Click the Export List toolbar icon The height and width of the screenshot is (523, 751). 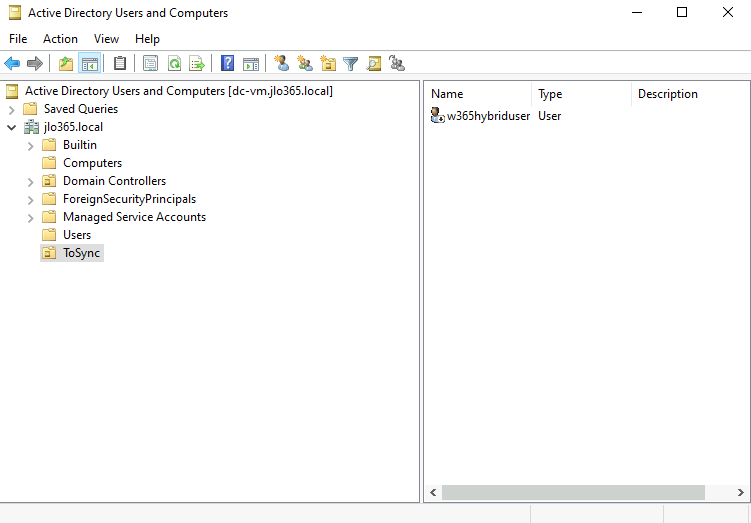coord(197,63)
